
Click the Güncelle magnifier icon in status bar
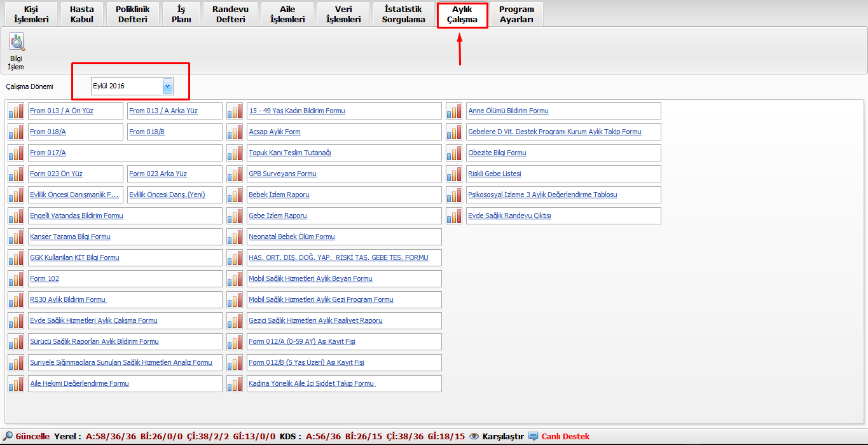(8, 436)
